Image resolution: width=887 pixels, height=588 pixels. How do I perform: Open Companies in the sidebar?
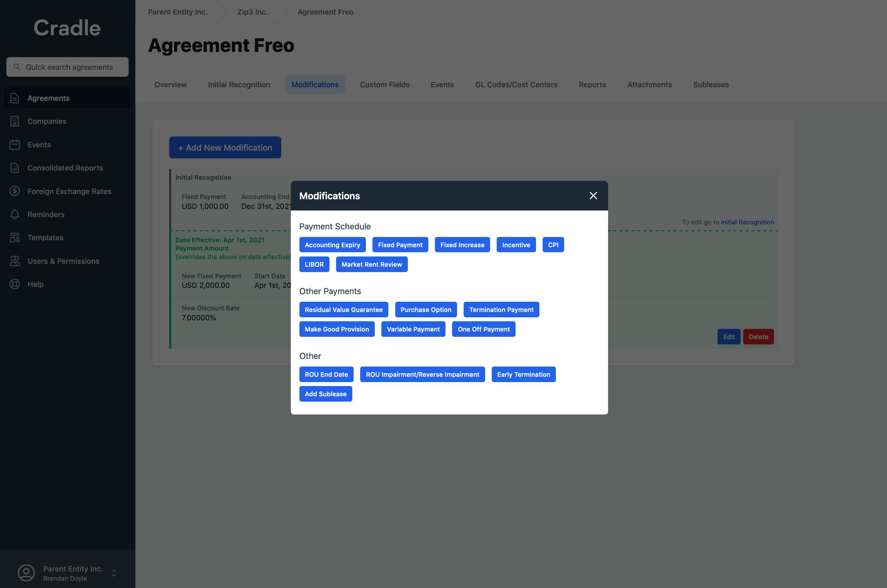[67, 122]
